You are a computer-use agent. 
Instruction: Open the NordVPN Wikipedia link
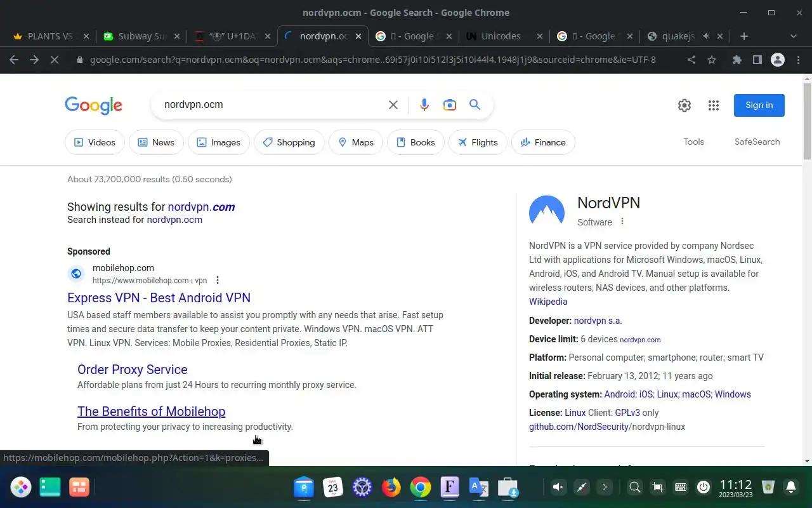pyautogui.click(x=548, y=302)
